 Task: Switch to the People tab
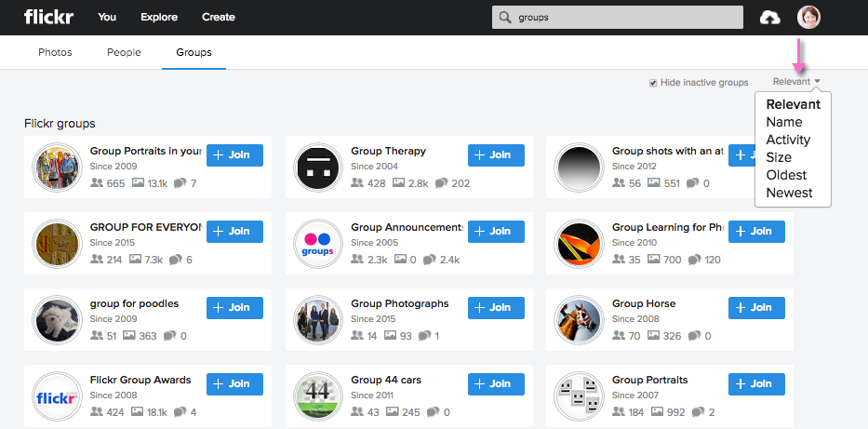tap(124, 53)
